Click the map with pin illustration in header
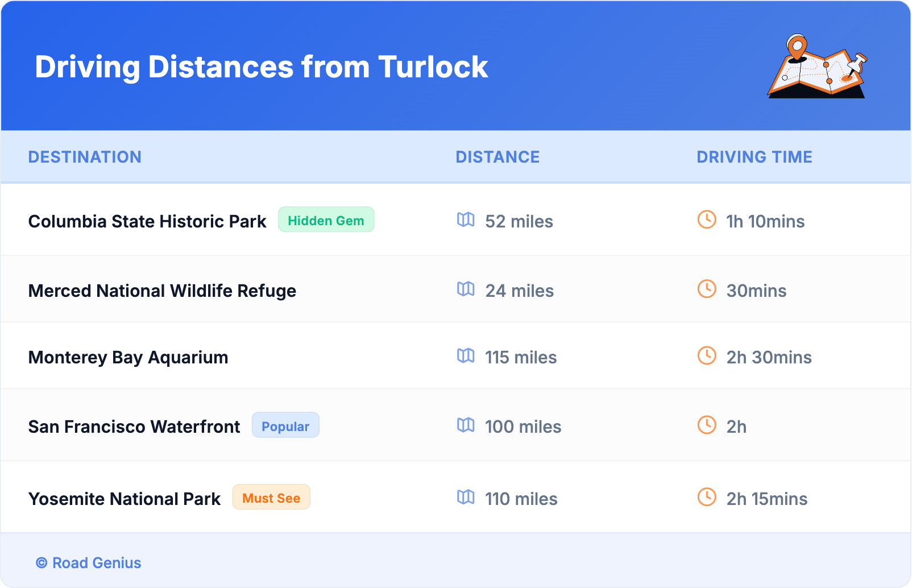The image size is (912, 588). (818, 67)
